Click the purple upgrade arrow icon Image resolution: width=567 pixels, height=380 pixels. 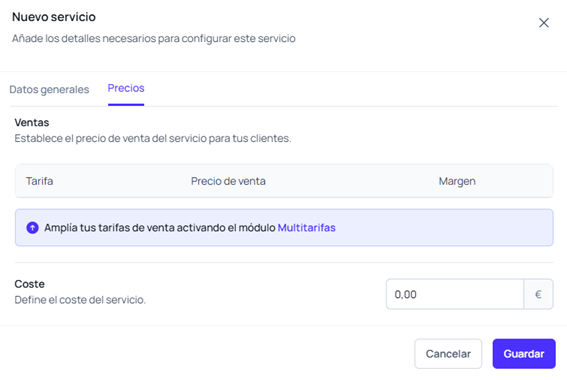pos(33,228)
